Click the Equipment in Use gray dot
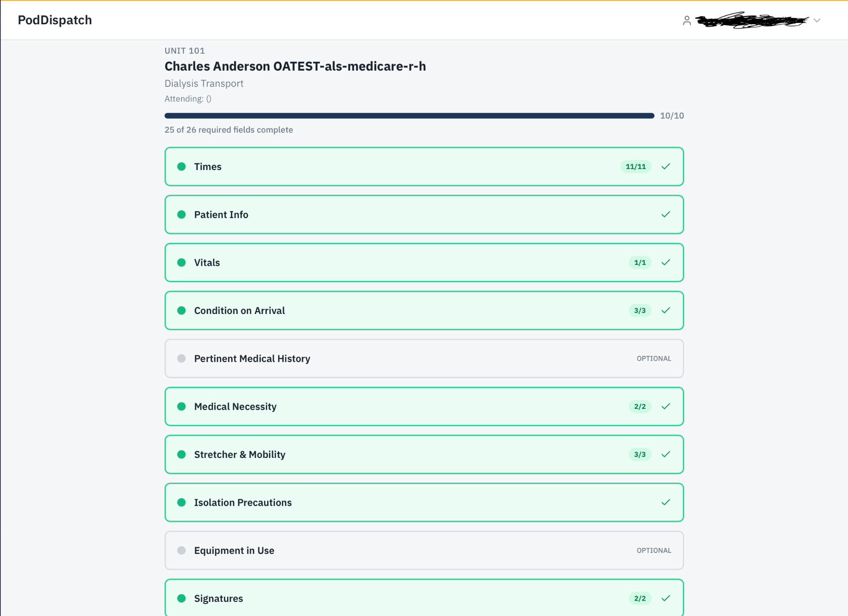The width and height of the screenshot is (848, 616). (182, 550)
